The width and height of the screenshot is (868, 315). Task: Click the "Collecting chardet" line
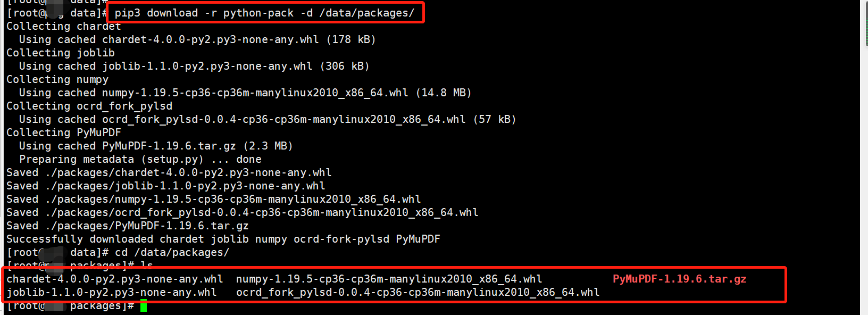pyautogui.click(x=63, y=26)
